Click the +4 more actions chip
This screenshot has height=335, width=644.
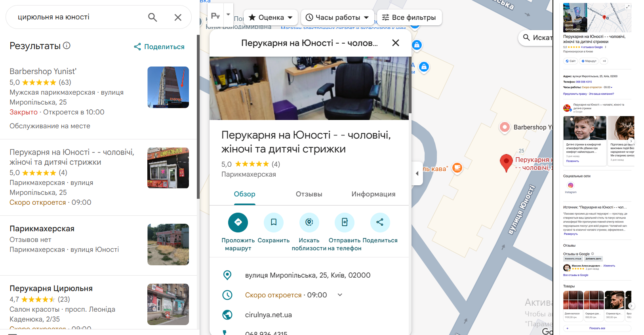tap(604, 61)
